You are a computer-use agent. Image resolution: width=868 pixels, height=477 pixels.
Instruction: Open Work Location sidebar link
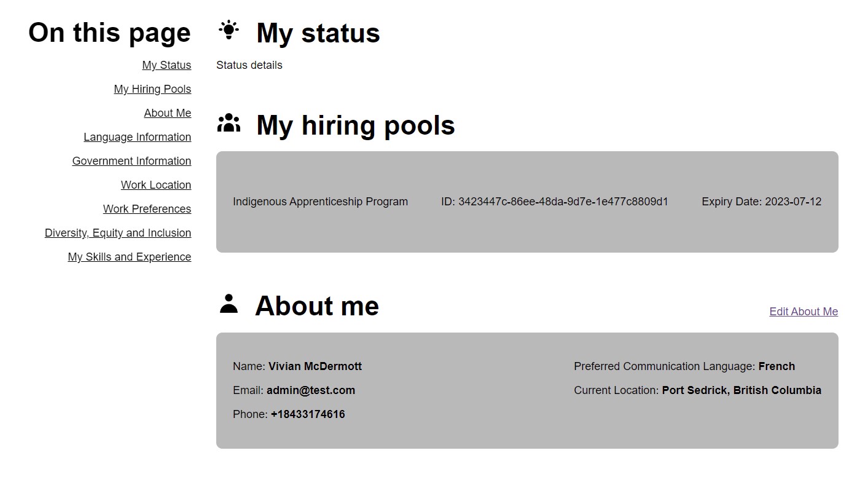pyautogui.click(x=156, y=185)
